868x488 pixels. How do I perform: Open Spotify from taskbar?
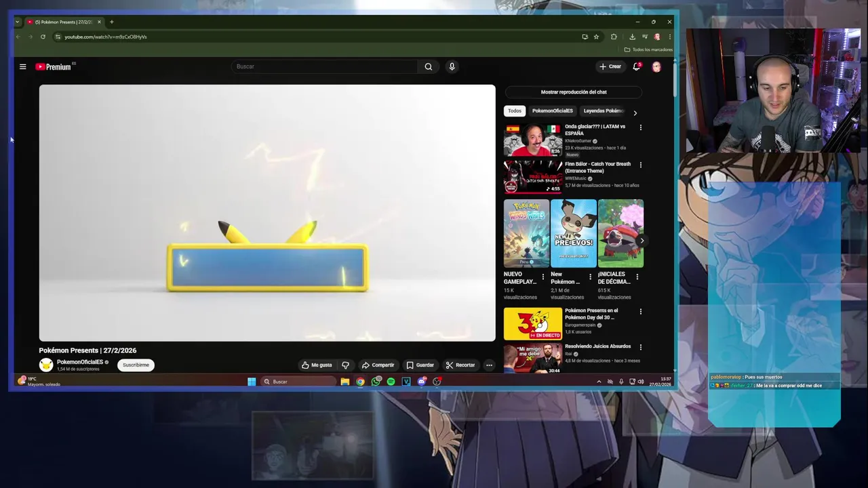point(391,382)
